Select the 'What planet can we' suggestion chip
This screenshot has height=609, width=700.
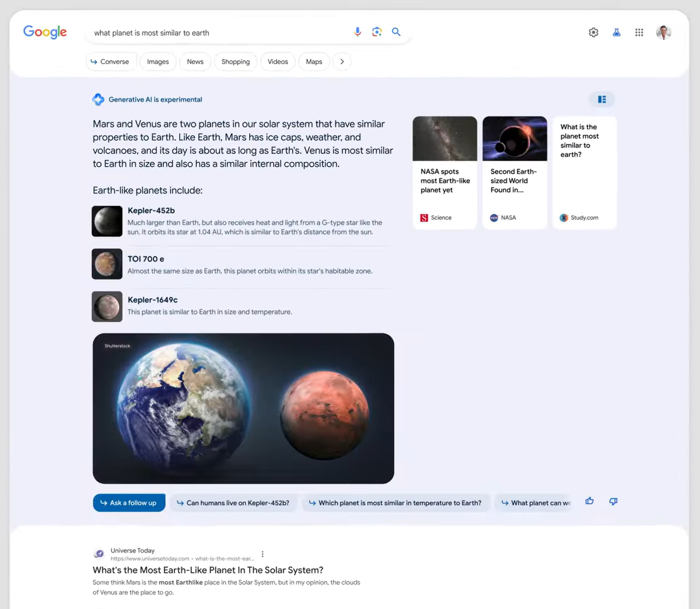[534, 503]
